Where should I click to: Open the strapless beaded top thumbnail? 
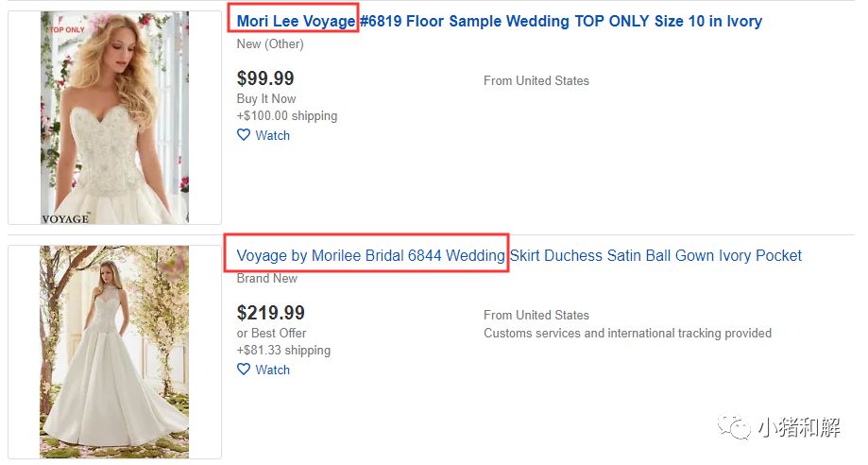[x=114, y=117]
